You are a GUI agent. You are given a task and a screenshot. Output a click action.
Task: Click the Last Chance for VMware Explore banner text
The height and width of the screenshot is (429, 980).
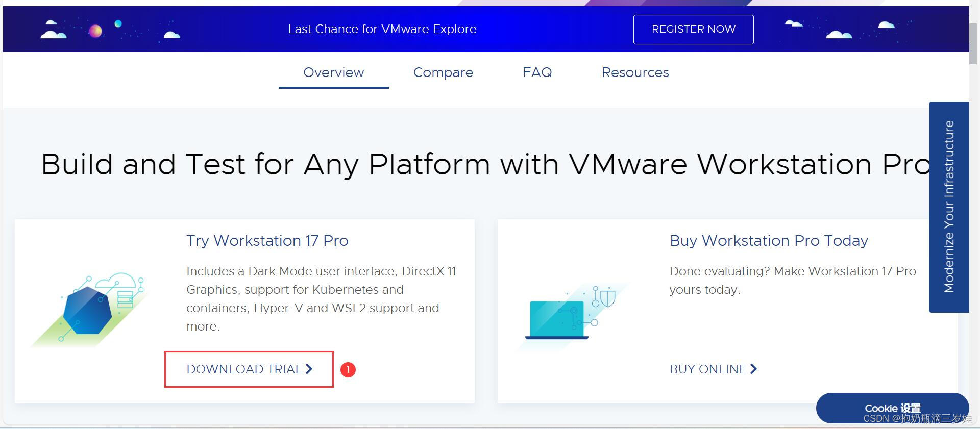pos(382,29)
